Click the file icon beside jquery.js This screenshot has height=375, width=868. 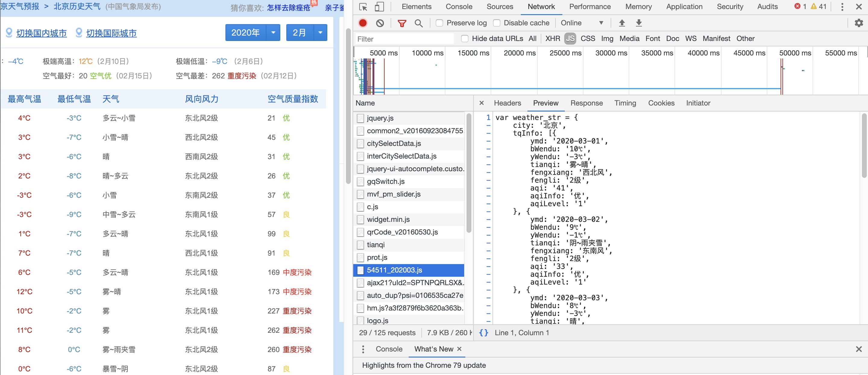pos(360,118)
